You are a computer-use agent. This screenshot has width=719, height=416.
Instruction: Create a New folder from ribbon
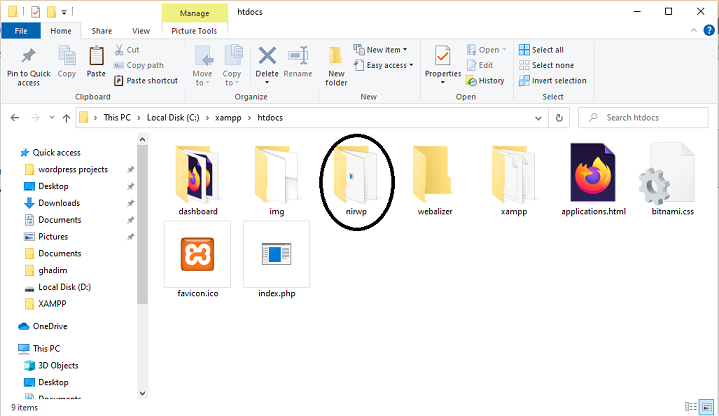pos(336,66)
